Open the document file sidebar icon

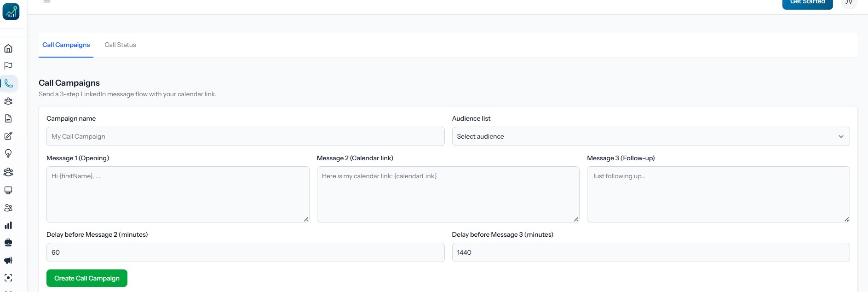(x=8, y=118)
